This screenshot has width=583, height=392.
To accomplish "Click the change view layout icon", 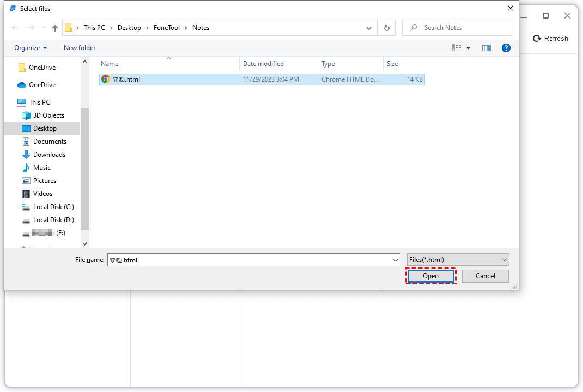I will coord(457,48).
